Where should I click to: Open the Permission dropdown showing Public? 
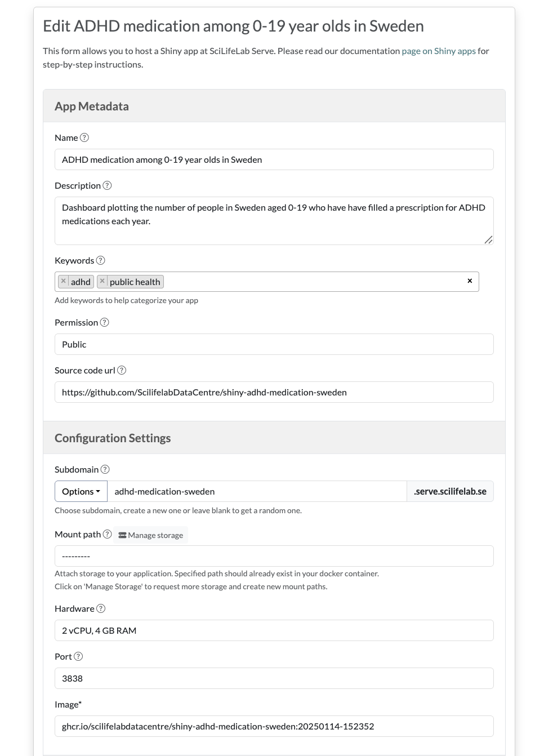(x=274, y=344)
